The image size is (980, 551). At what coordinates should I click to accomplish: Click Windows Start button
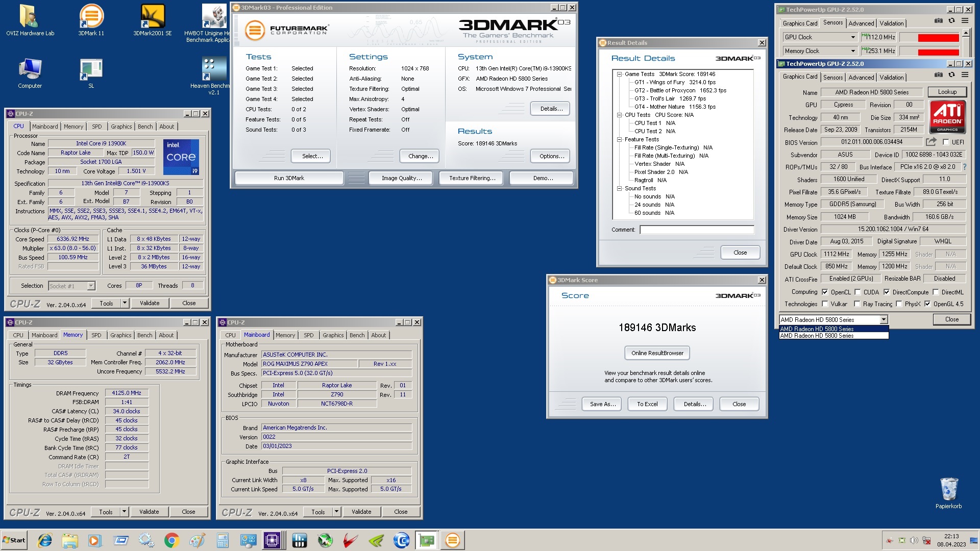coord(14,540)
